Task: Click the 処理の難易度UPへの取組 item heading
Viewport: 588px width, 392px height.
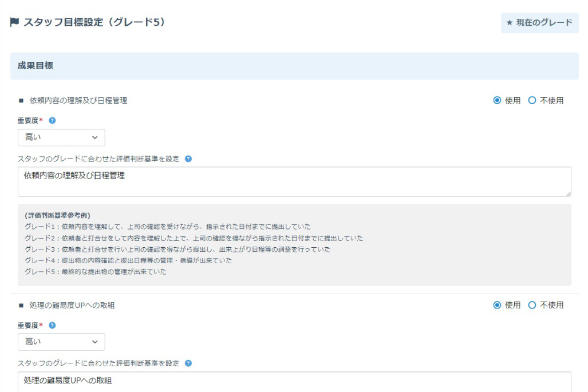Action: pos(72,305)
